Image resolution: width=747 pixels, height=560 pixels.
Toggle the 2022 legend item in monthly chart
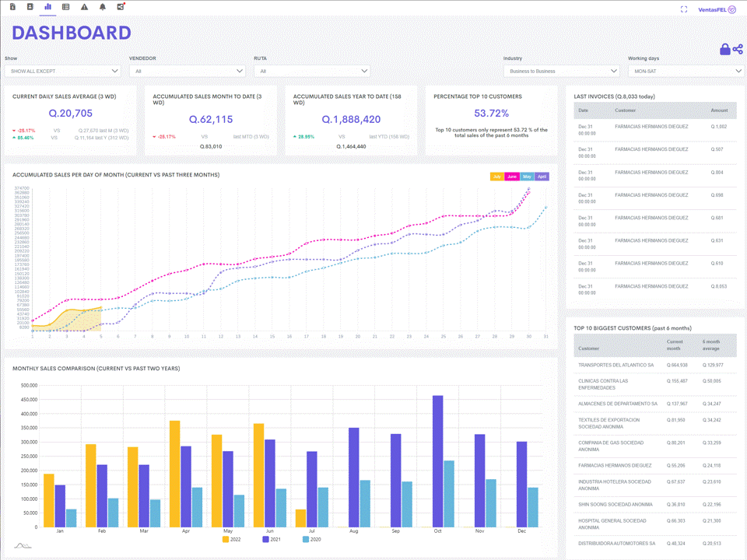(232, 540)
